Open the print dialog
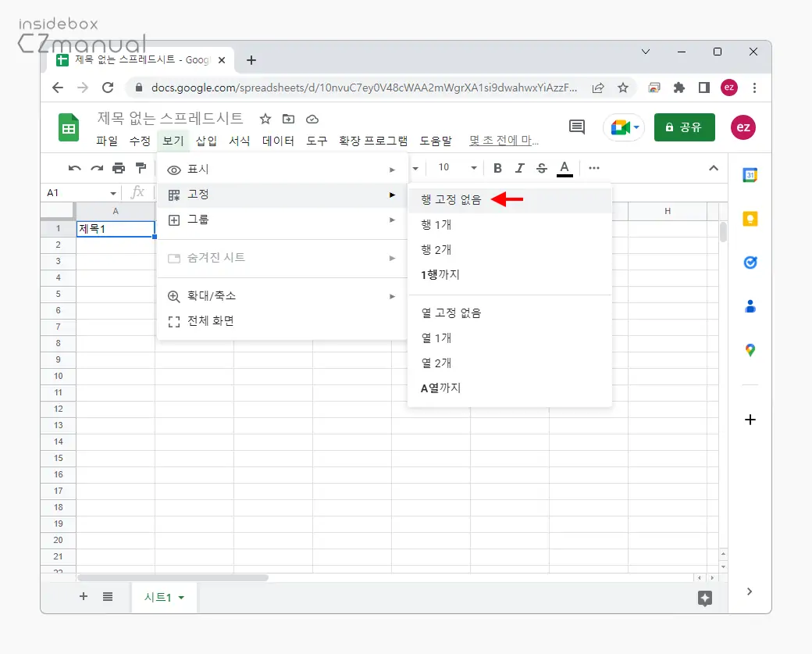This screenshot has height=654, width=812. pyautogui.click(x=118, y=168)
